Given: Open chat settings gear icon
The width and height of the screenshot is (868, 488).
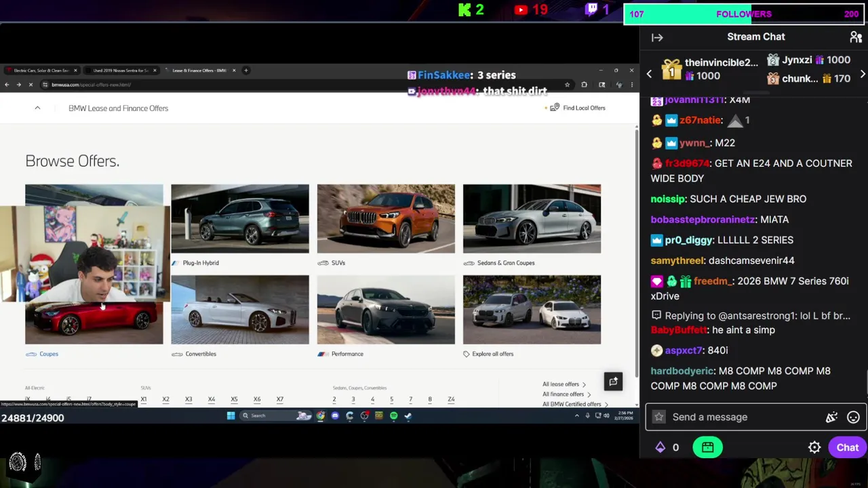Looking at the screenshot, I should 814,447.
